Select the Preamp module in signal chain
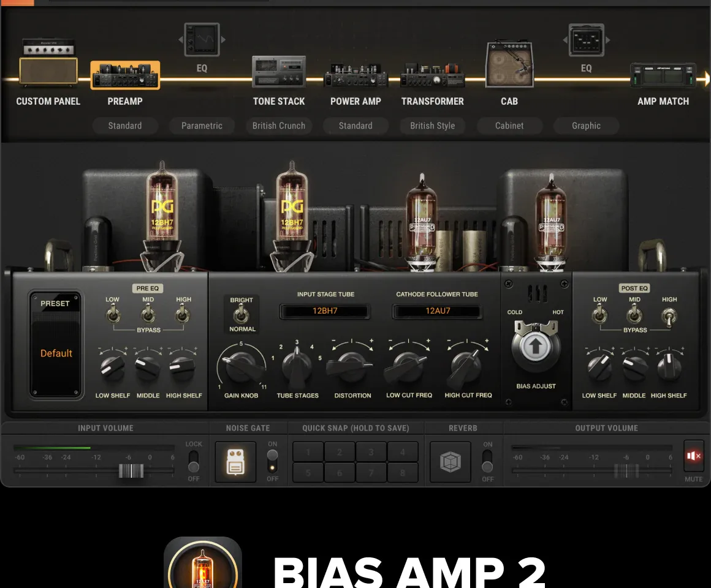The image size is (711, 588). 125,75
